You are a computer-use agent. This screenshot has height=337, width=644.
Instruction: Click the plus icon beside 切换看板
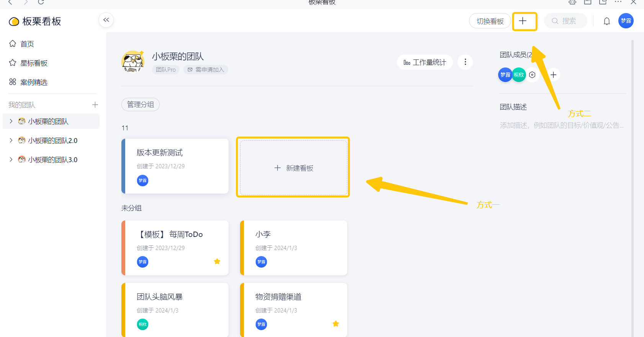pyautogui.click(x=523, y=21)
